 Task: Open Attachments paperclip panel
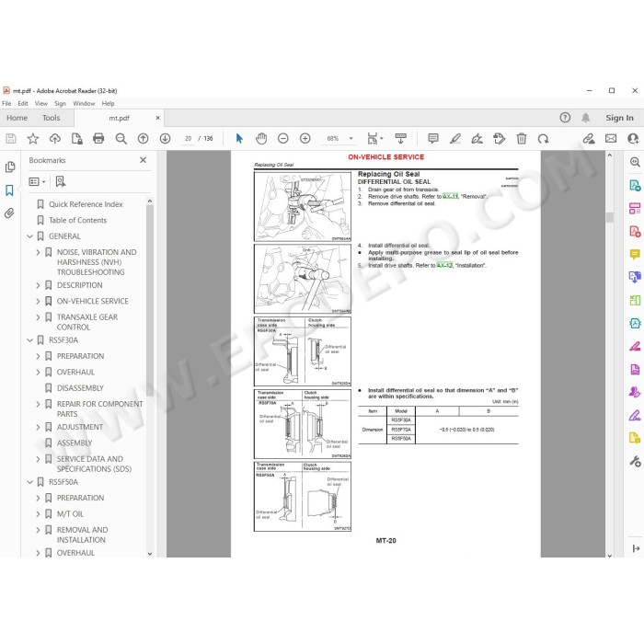pos(9,213)
